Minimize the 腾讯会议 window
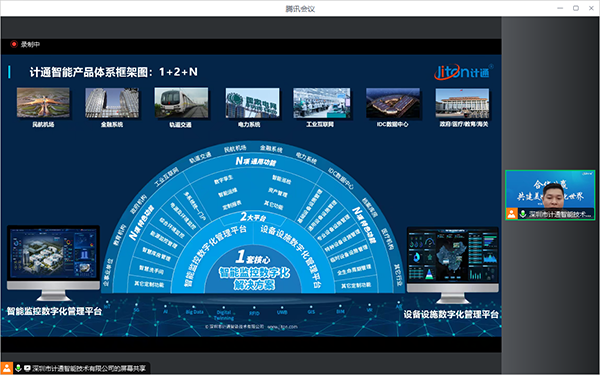The height and width of the screenshot is (375, 600). pos(560,8)
